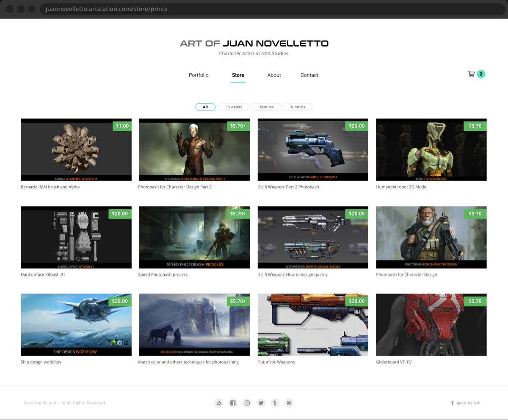Open the Facebook icon in the footer

(x=233, y=403)
